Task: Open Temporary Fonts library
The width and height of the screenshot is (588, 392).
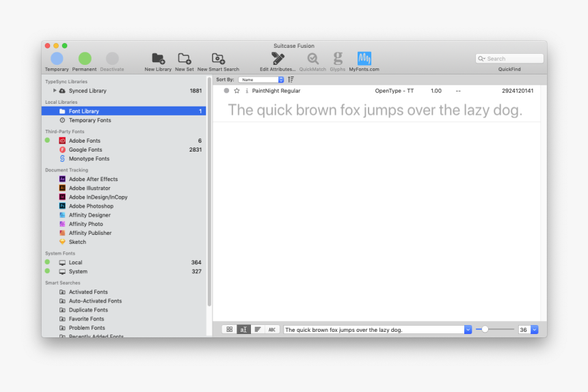Action: (90, 120)
